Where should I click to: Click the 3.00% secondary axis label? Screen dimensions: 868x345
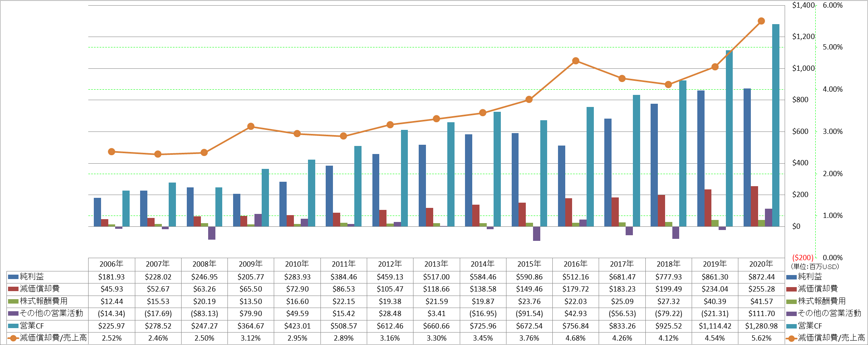833,131
